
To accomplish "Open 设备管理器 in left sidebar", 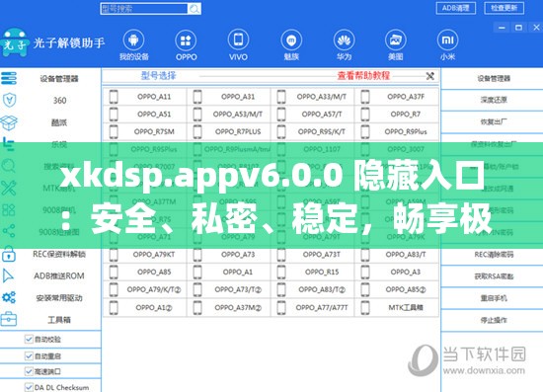I will coord(59,79).
